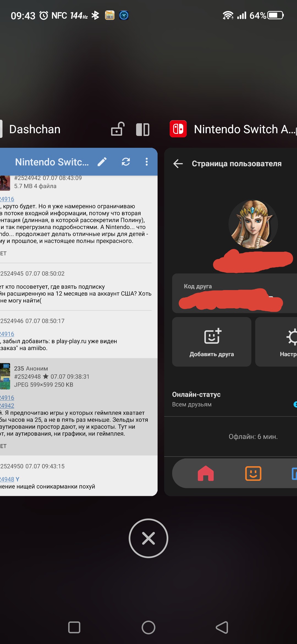Select post header #2524950 07.07 09:43:15
This screenshot has width=297, height=644.
32,466
